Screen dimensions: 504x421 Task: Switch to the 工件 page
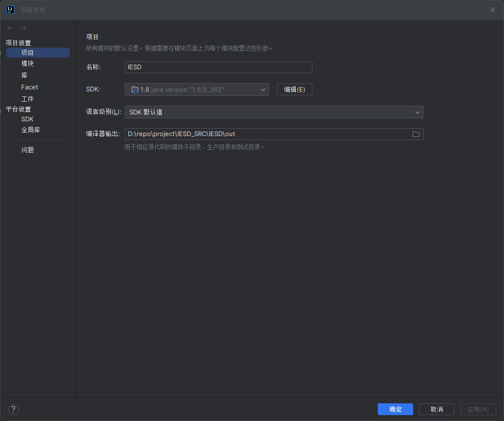tap(28, 99)
